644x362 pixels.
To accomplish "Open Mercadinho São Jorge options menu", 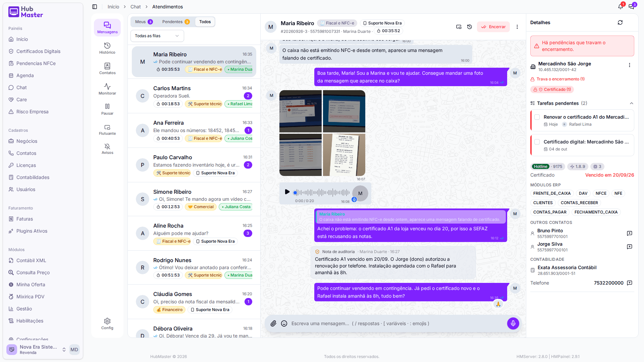I will pos(630,65).
